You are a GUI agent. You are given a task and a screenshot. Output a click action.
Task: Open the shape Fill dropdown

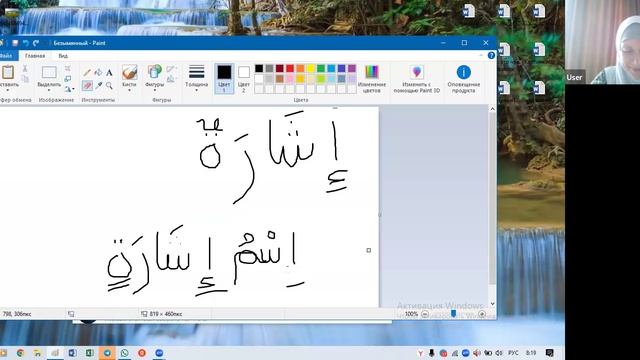[171, 79]
